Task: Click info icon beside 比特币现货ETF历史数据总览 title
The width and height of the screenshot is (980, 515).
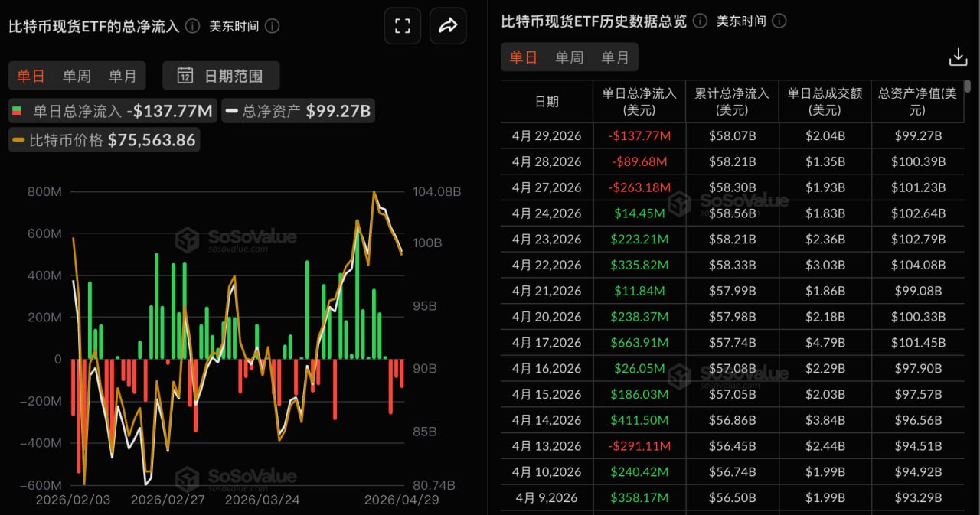Action: click(700, 21)
